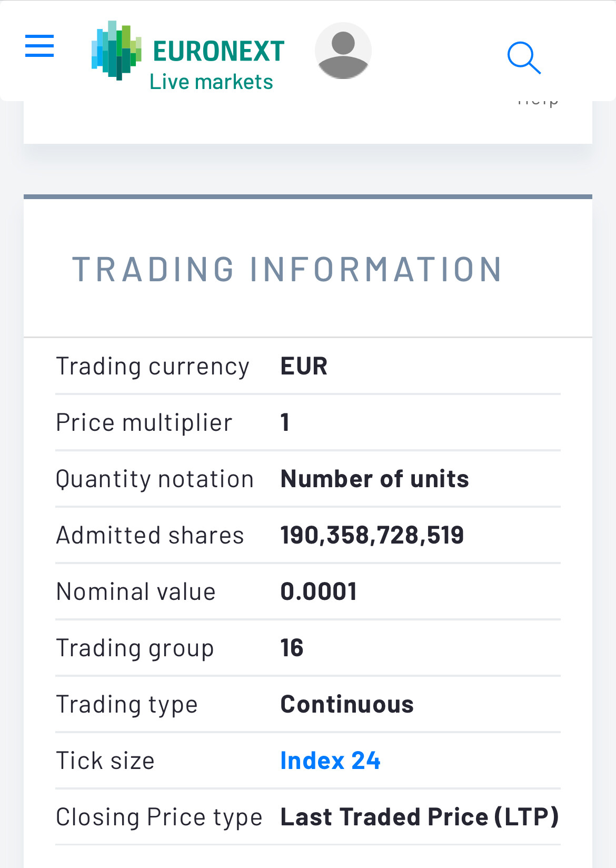Click the Euronext colored bars logo
616x868 pixels.
pos(116,50)
